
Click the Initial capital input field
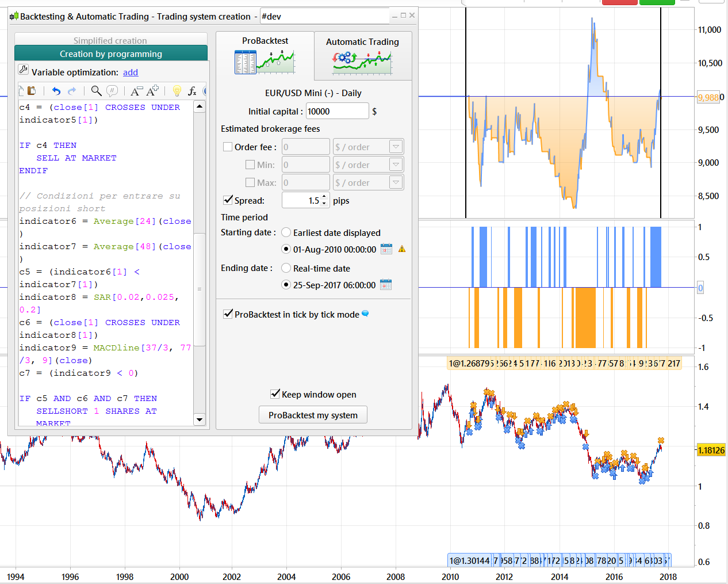pos(337,112)
